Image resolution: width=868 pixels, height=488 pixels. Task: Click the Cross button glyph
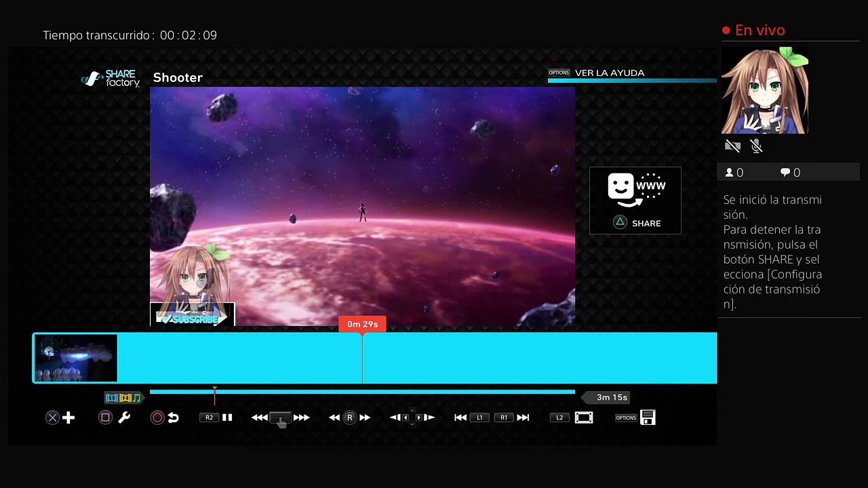(52, 418)
